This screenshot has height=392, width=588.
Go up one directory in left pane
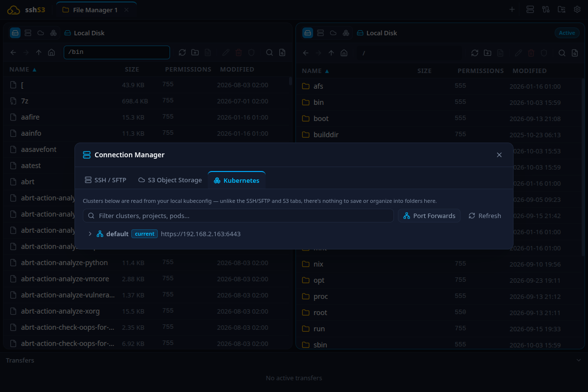coord(39,52)
